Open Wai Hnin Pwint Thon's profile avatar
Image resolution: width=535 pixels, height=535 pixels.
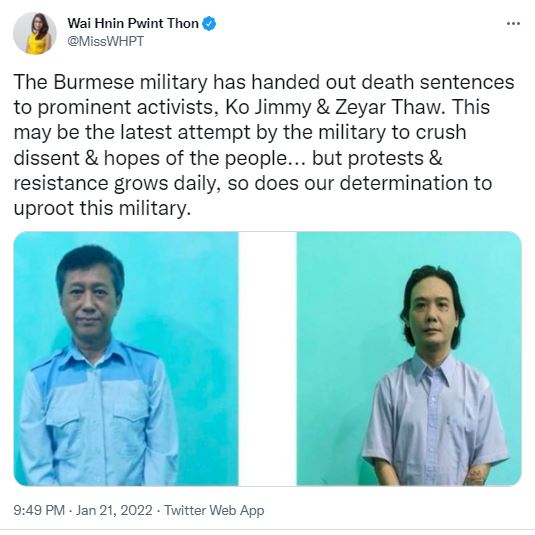(x=35, y=33)
